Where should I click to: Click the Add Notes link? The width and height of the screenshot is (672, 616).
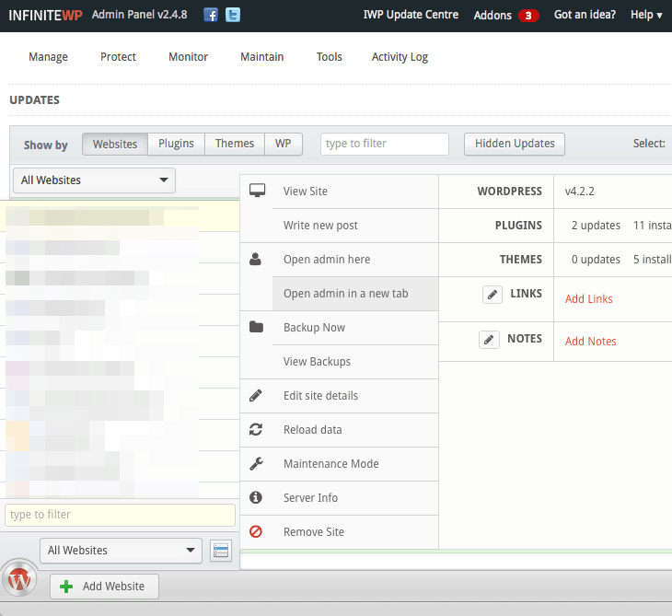[590, 342]
